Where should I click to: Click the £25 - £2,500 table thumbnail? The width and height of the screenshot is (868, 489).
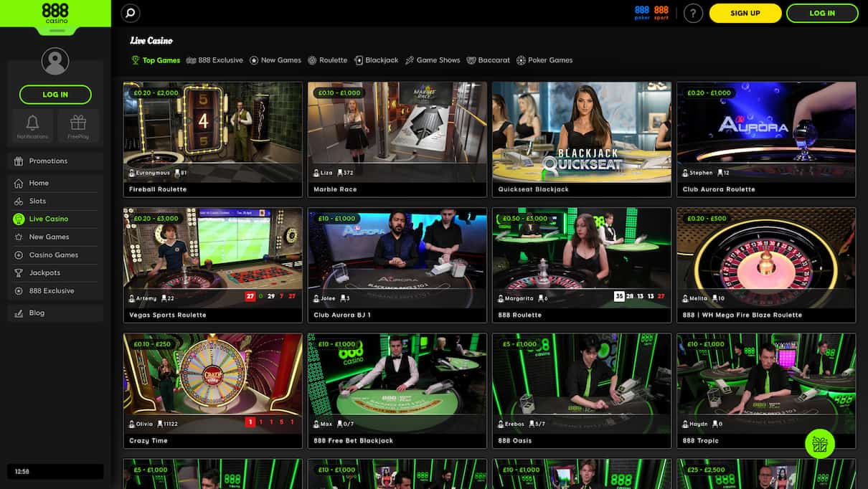click(766, 474)
